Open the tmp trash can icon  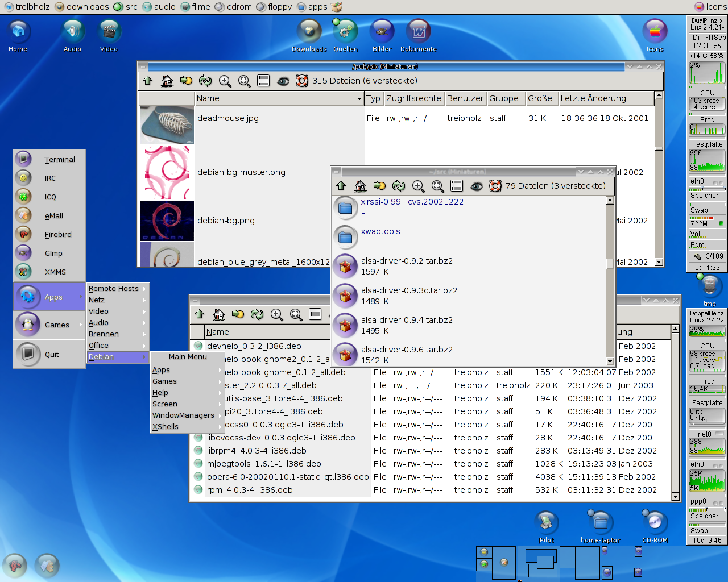pyautogui.click(x=709, y=290)
